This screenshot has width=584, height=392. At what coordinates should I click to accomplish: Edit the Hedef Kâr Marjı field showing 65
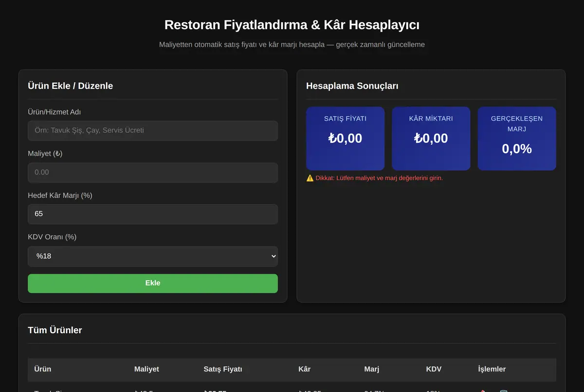coord(153,214)
